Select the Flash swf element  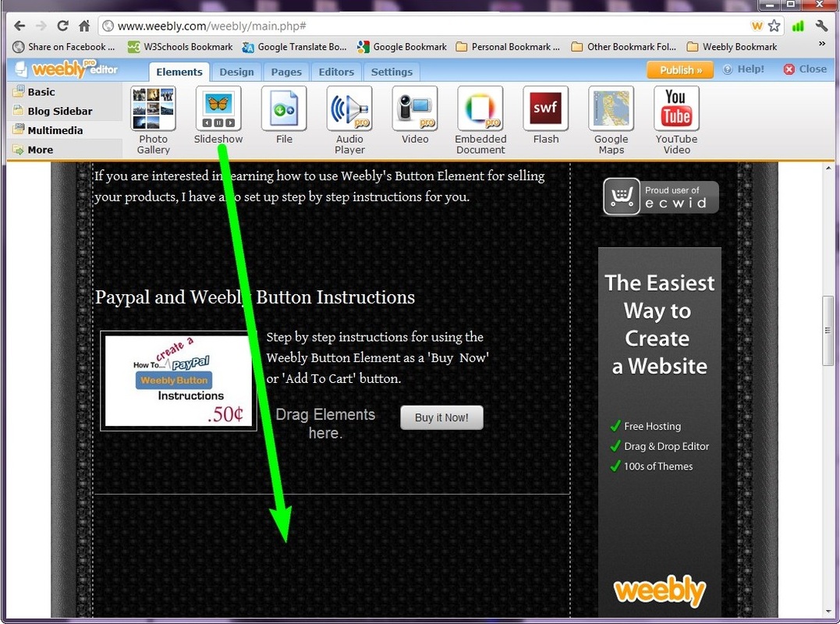[545, 115]
